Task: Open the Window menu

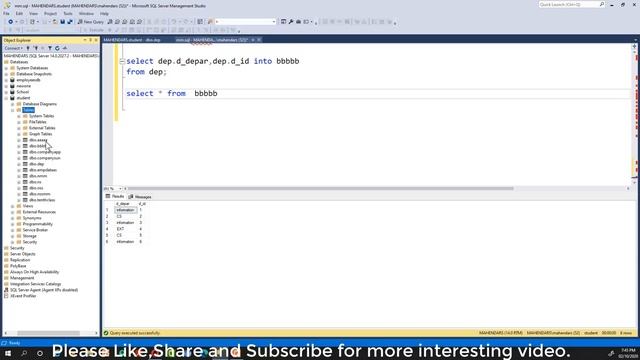Action: pos(86,13)
